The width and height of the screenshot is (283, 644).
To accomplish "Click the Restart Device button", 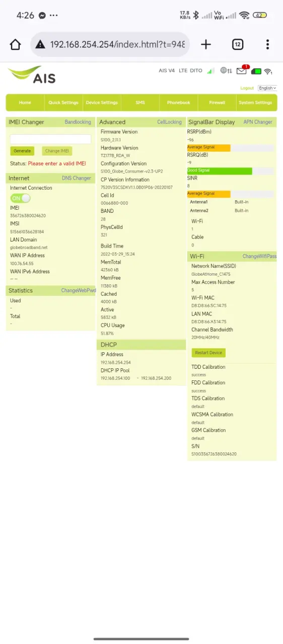I will (208, 353).
